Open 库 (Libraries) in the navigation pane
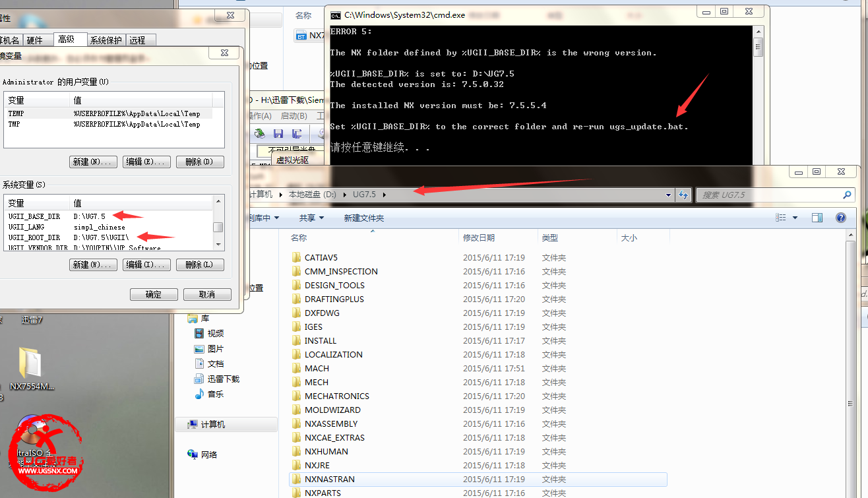The width and height of the screenshot is (868, 498). (x=199, y=318)
